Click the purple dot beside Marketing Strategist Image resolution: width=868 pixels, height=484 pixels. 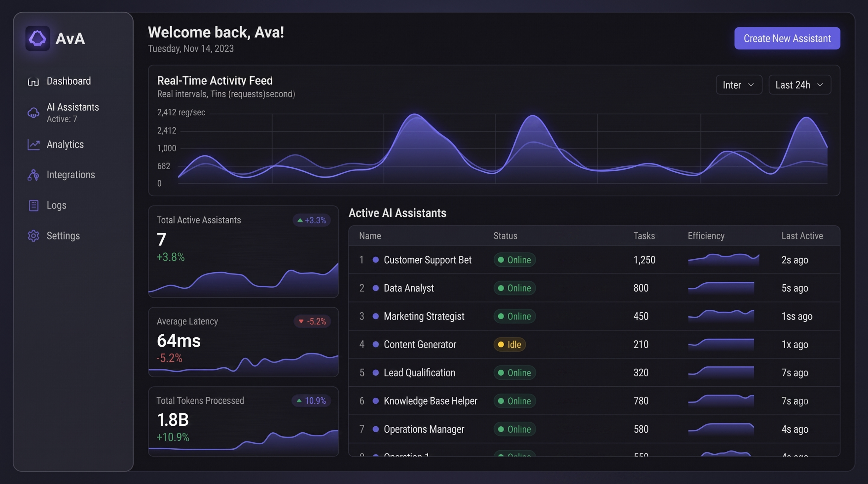[375, 316]
